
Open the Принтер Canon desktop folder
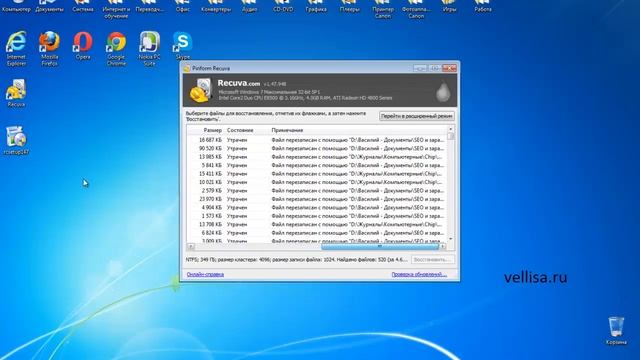pos(383,9)
